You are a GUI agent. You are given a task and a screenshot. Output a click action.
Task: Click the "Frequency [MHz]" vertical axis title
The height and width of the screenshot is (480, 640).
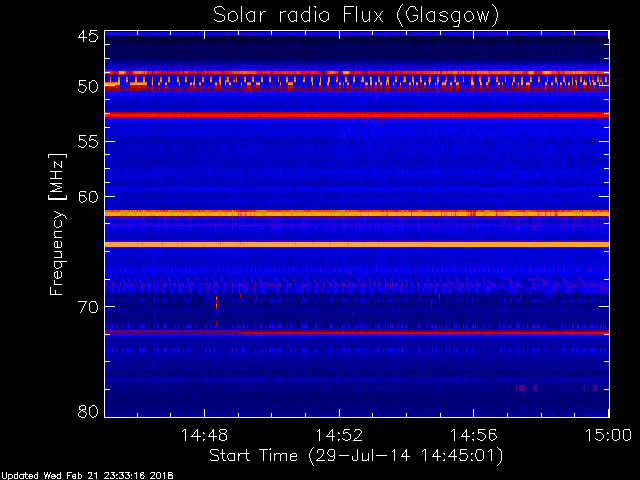[x=57, y=224]
